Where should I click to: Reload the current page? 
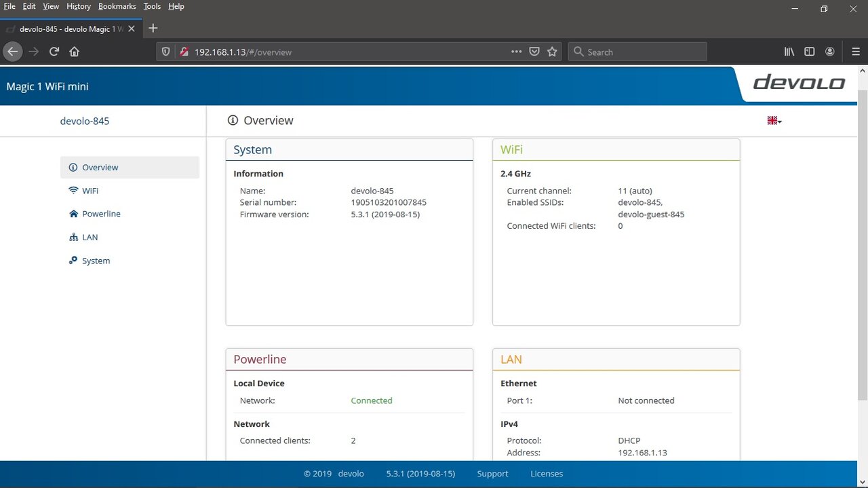point(54,52)
